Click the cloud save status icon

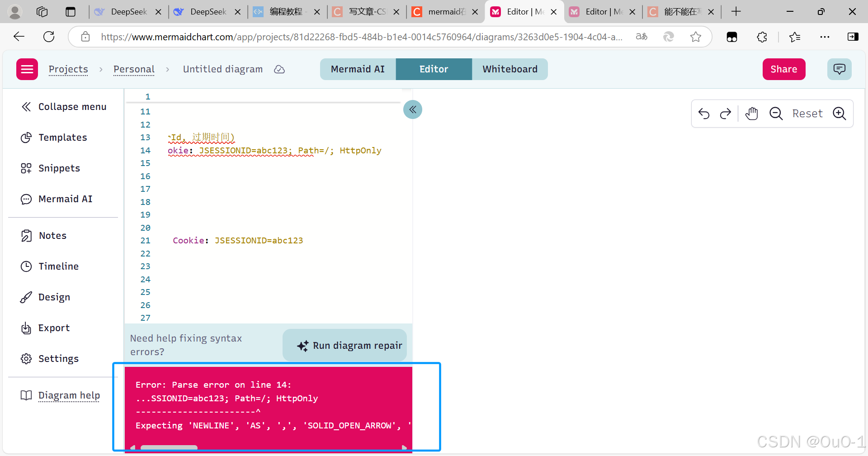[279, 69]
